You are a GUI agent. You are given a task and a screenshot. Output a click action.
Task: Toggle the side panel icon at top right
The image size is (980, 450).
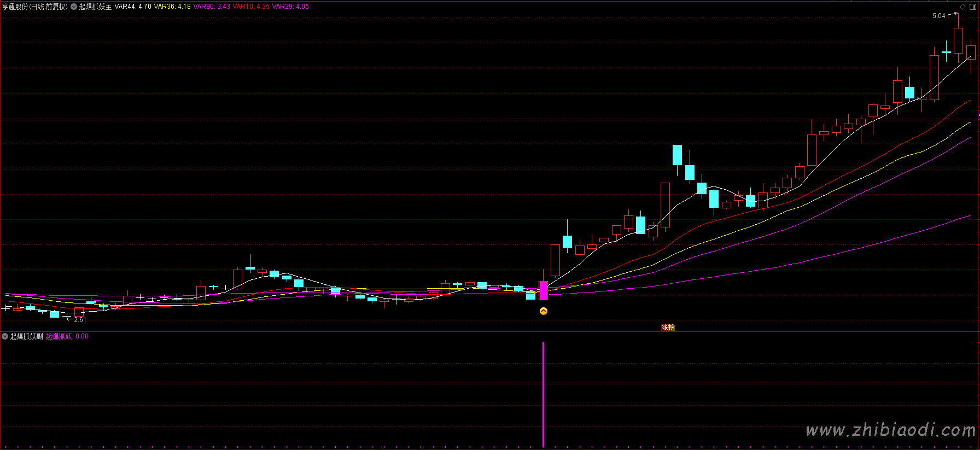point(973,7)
